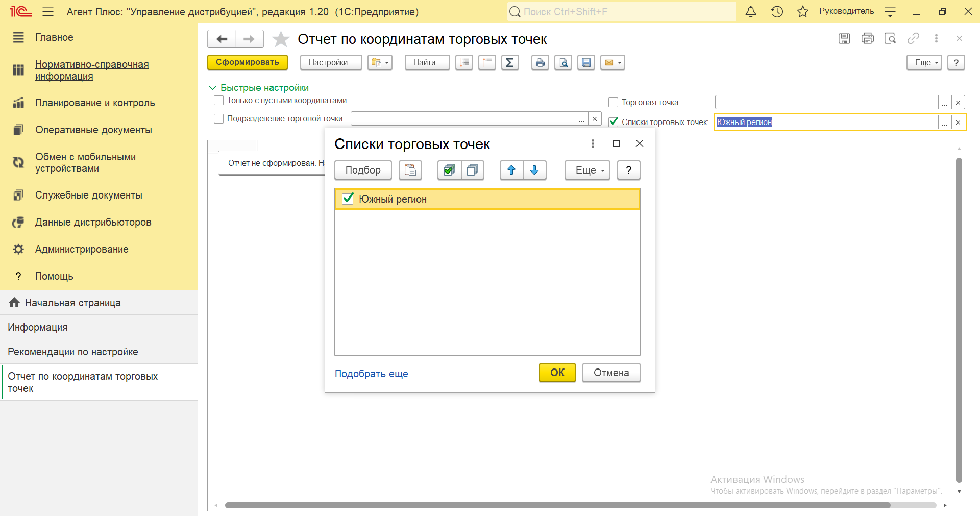Navigate back with left arrow
Screen dimensions: 980x516
(x=222, y=39)
